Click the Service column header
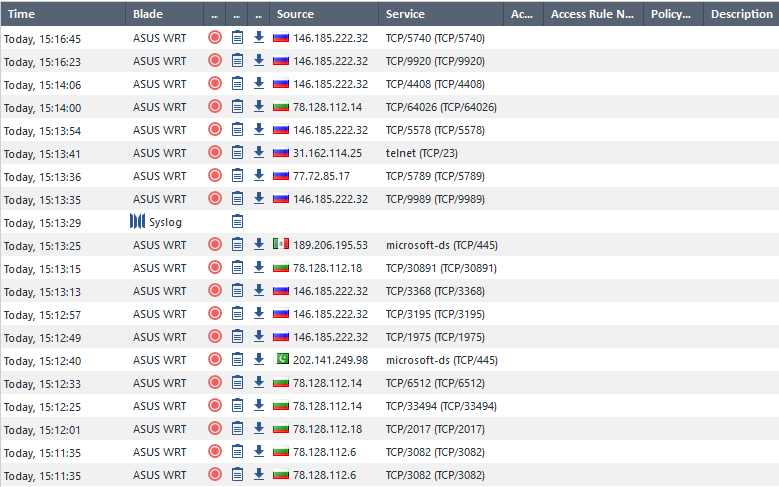Image resolution: width=779 pixels, height=487 pixels. point(441,13)
